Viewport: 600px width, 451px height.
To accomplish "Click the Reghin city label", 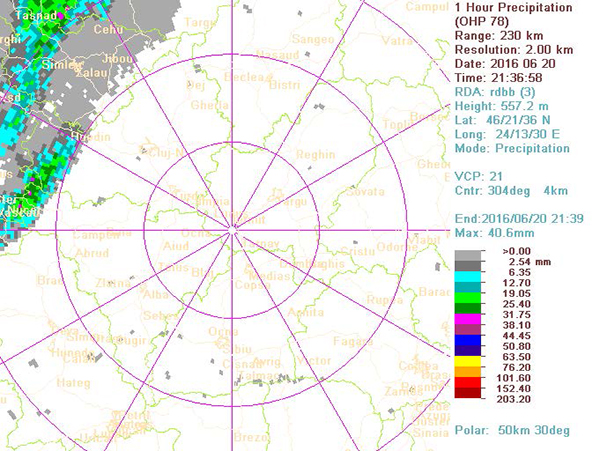I will [317, 155].
